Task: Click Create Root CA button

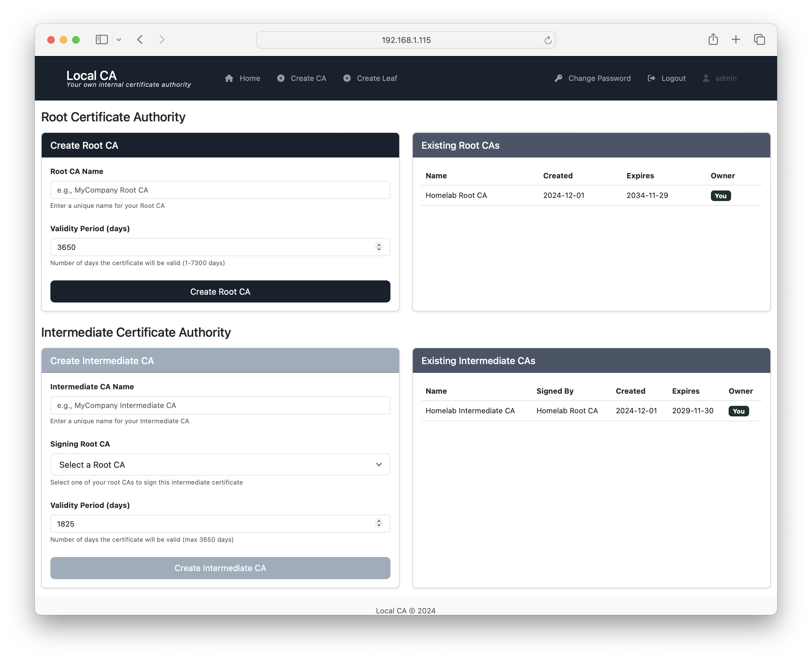Action: click(220, 291)
